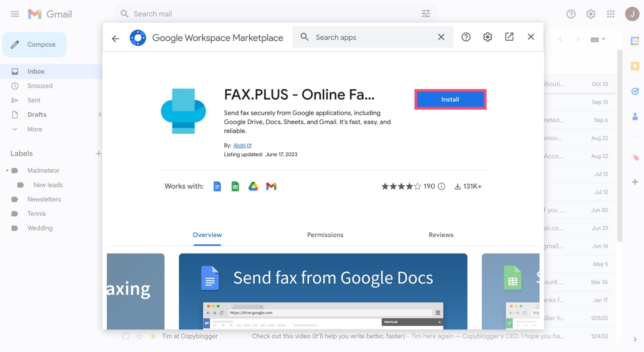Image resolution: width=644 pixels, height=352 pixels.
Task: Click the Google Workspace Marketplace logo
Action: pyautogui.click(x=138, y=38)
